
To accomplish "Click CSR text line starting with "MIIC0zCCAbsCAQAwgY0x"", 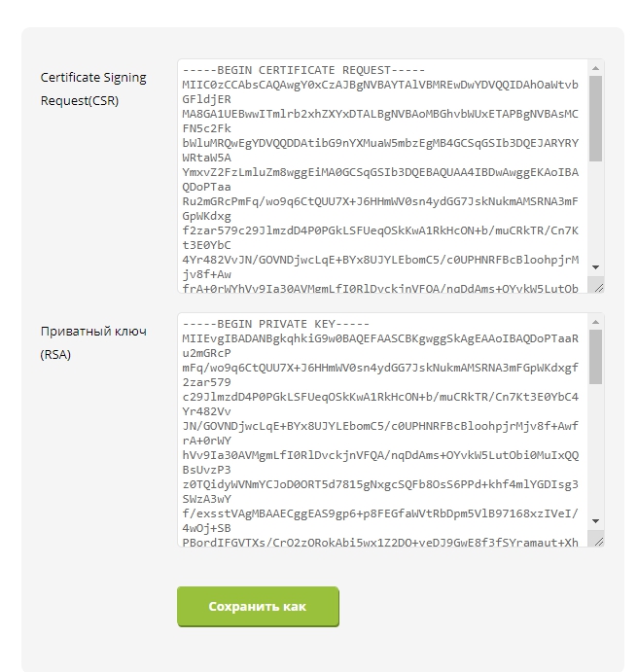I will 379,85.
